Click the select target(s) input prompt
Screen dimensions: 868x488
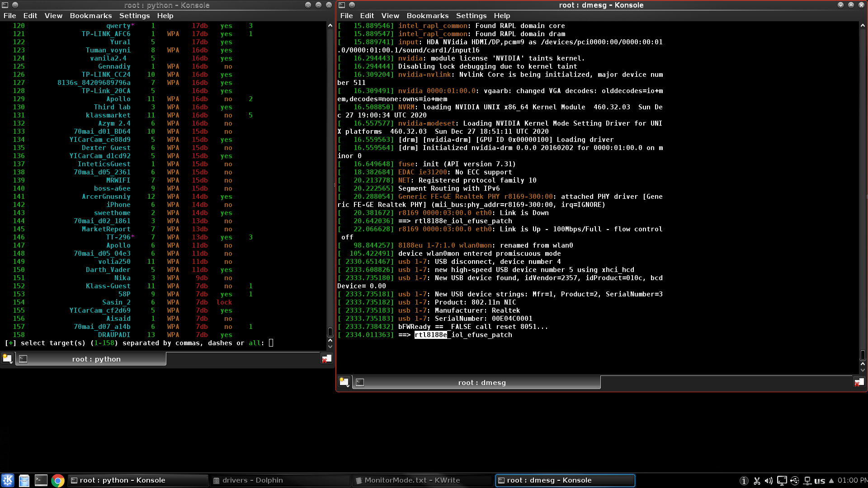(x=271, y=343)
